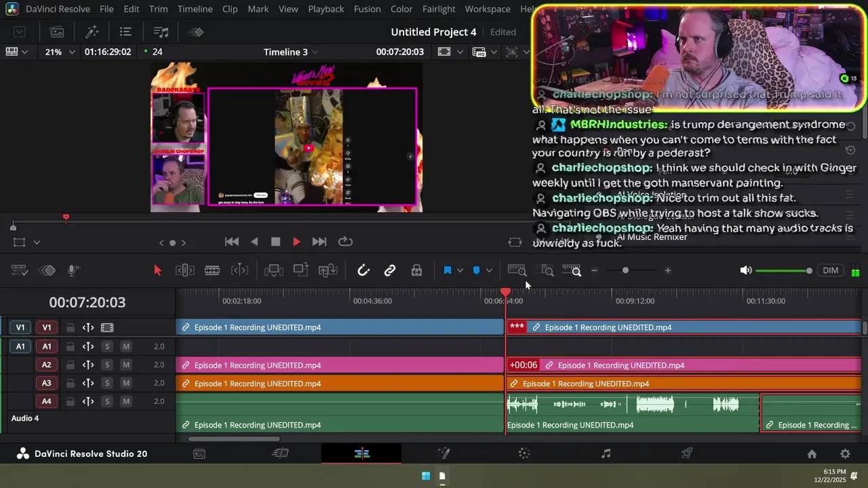Mute audio track A2

coord(126,365)
